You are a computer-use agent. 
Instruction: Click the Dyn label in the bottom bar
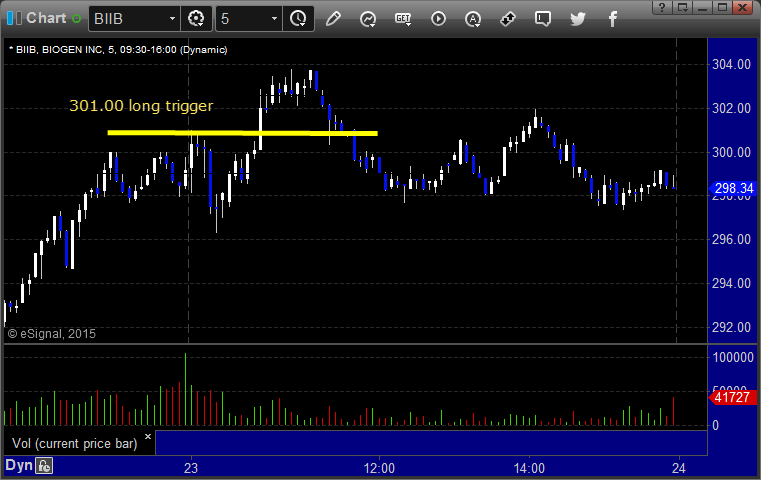coord(18,466)
